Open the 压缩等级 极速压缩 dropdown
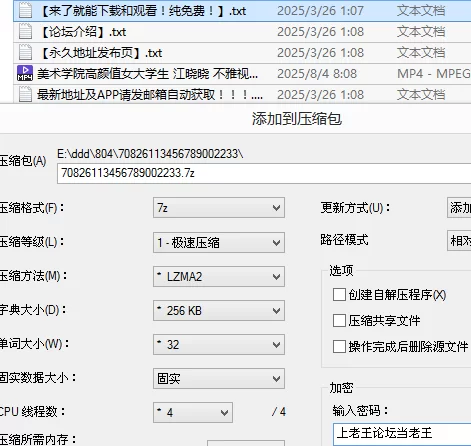Screen dimensions: 471x446 click(219, 242)
